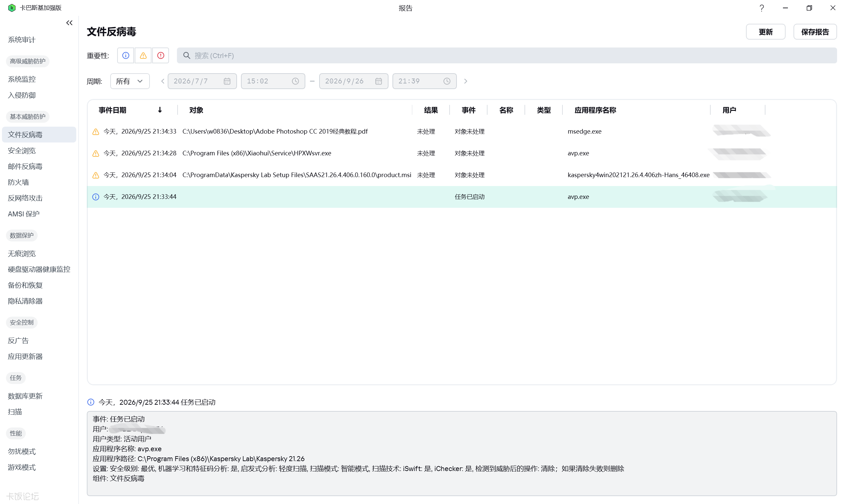Image resolution: width=845 pixels, height=504 pixels.
Task: Open help with the question mark icon
Action: tap(761, 8)
